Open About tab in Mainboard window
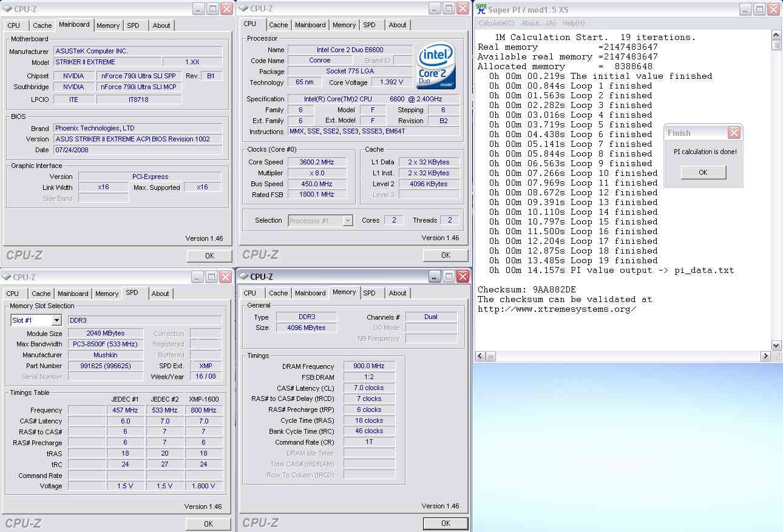 tap(161, 25)
